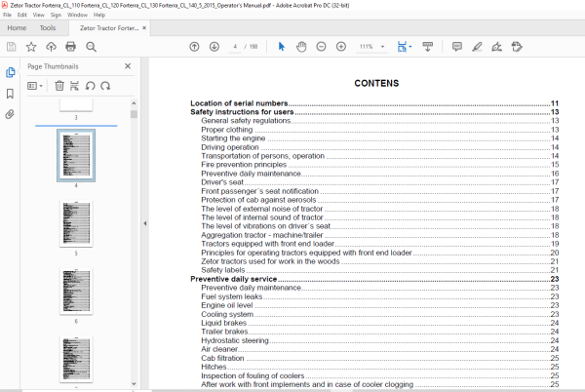Image resolution: width=585 pixels, height=392 pixels.
Task: Print the document
Action: [x=70, y=47]
